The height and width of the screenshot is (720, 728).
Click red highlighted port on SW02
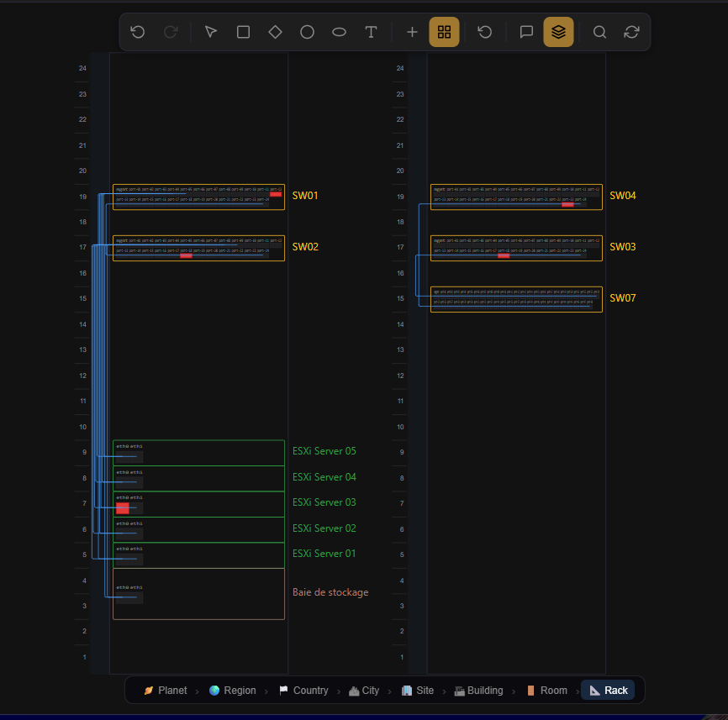tap(186, 255)
